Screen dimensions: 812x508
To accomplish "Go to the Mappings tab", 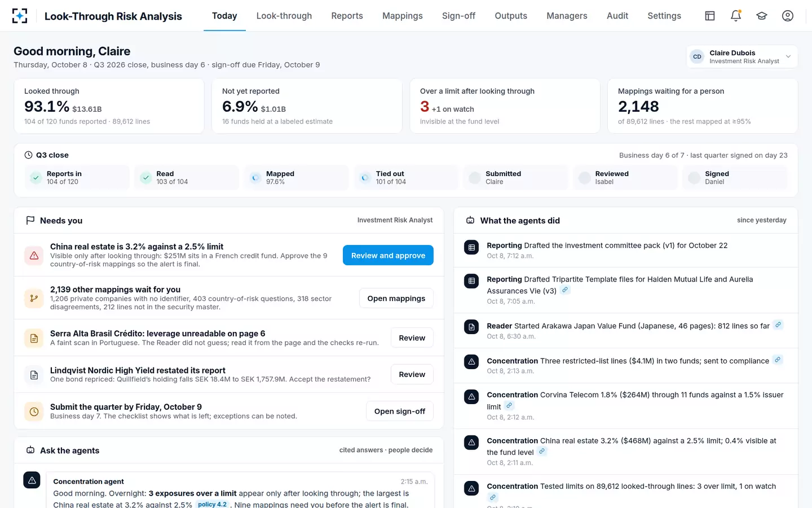I will click(x=403, y=16).
